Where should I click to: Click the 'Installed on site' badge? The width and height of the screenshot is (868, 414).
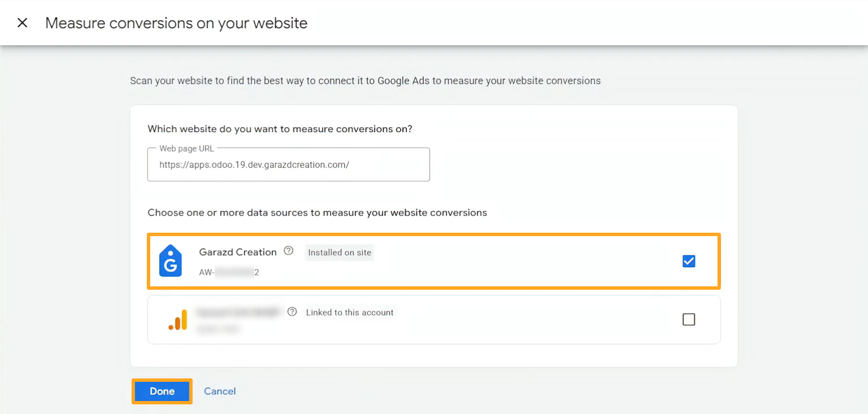[340, 252]
